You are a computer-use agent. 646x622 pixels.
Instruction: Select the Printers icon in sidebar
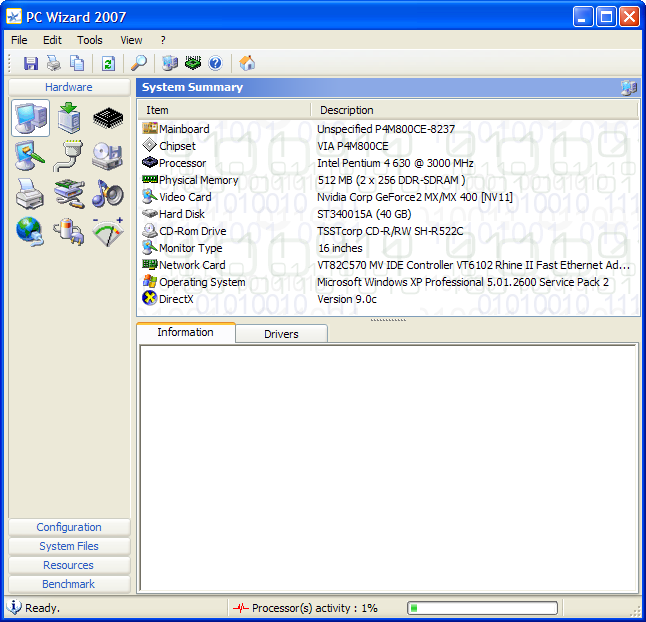coord(30,194)
